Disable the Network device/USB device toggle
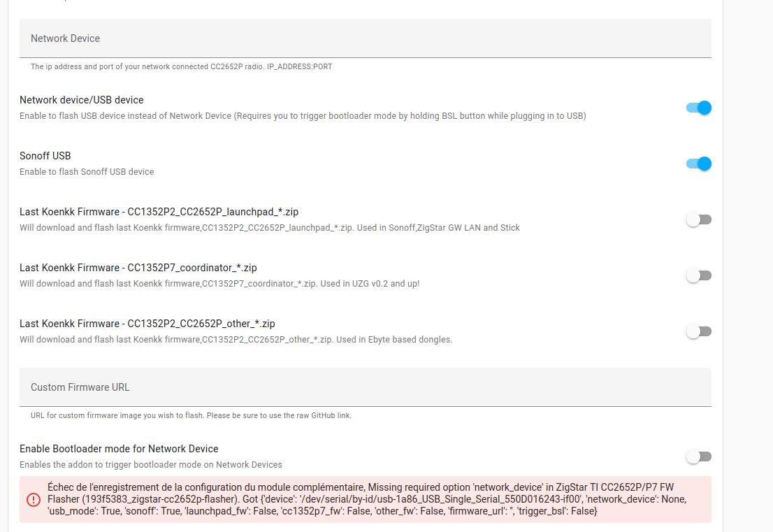773x532 pixels. (x=698, y=108)
